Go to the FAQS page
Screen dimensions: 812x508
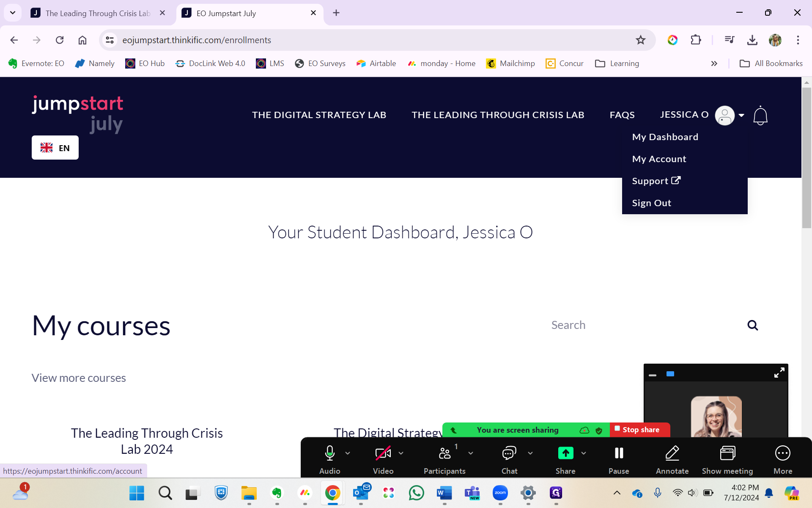(x=622, y=115)
